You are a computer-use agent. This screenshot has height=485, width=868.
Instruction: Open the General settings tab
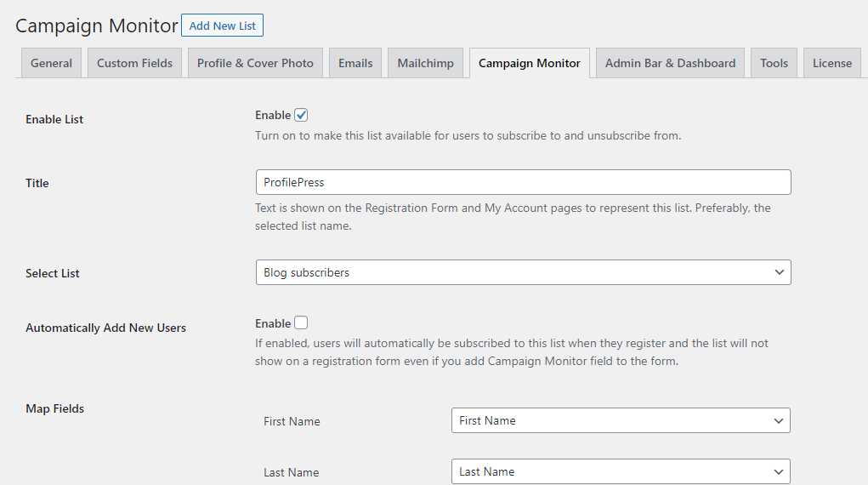52,63
